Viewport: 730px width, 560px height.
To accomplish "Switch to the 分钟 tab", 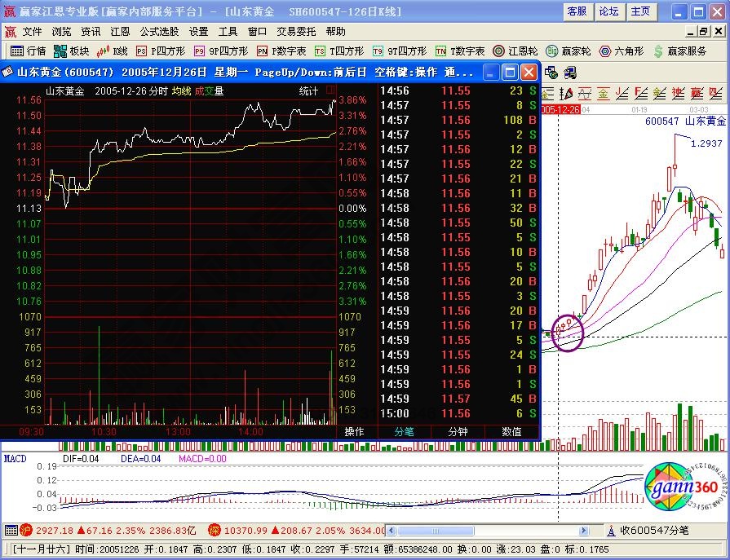I will pos(458,432).
